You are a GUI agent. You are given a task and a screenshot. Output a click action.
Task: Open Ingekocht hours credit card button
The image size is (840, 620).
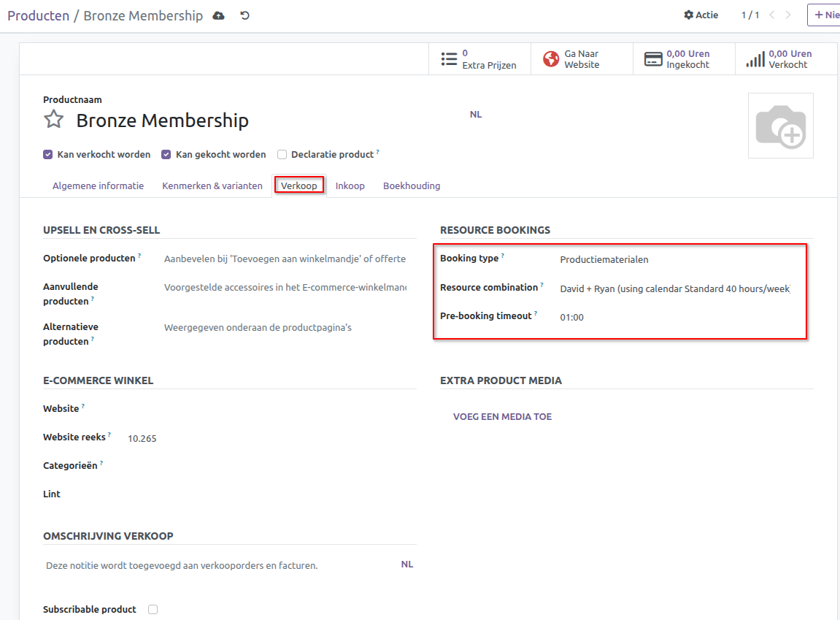coord(677,59)
